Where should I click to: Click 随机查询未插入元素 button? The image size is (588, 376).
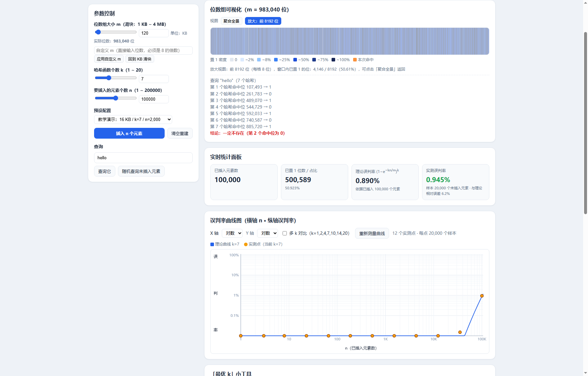[x=141, y=171]
